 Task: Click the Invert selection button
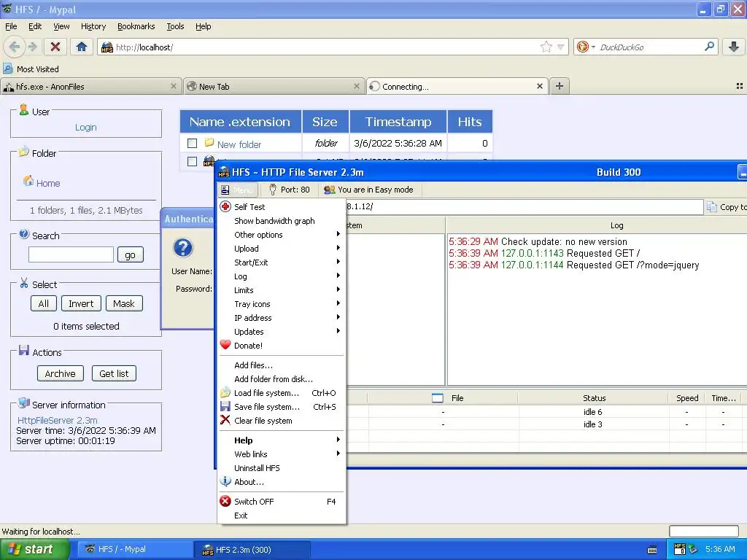81,303
